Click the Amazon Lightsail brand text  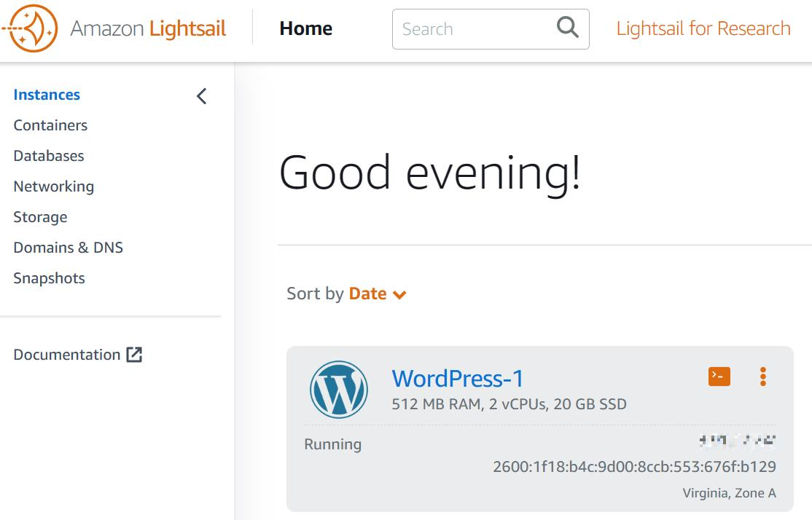[x=148, y=28]
